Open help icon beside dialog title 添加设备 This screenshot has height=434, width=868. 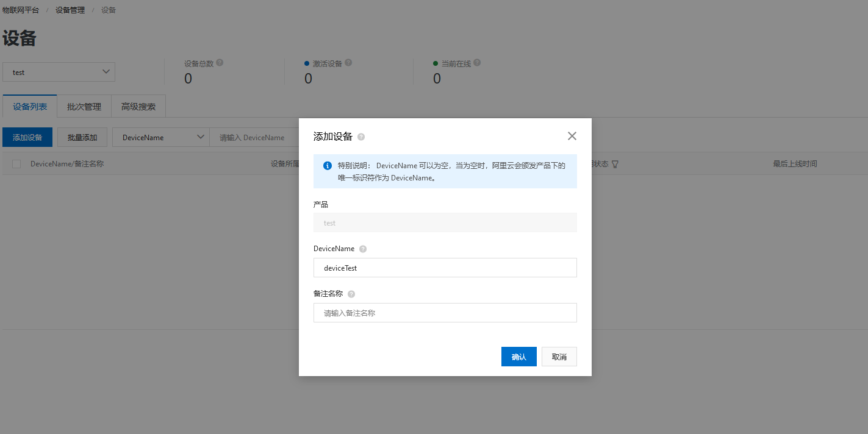pos(360,137)
